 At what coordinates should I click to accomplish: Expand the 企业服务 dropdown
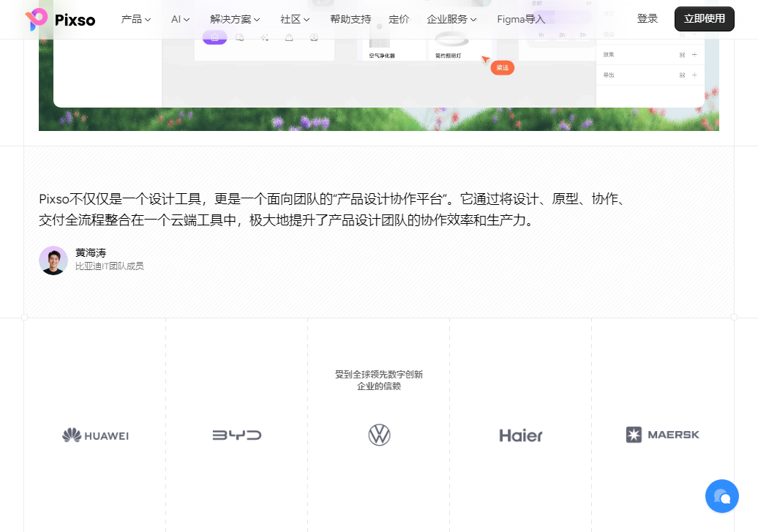(x=451, y=19)
